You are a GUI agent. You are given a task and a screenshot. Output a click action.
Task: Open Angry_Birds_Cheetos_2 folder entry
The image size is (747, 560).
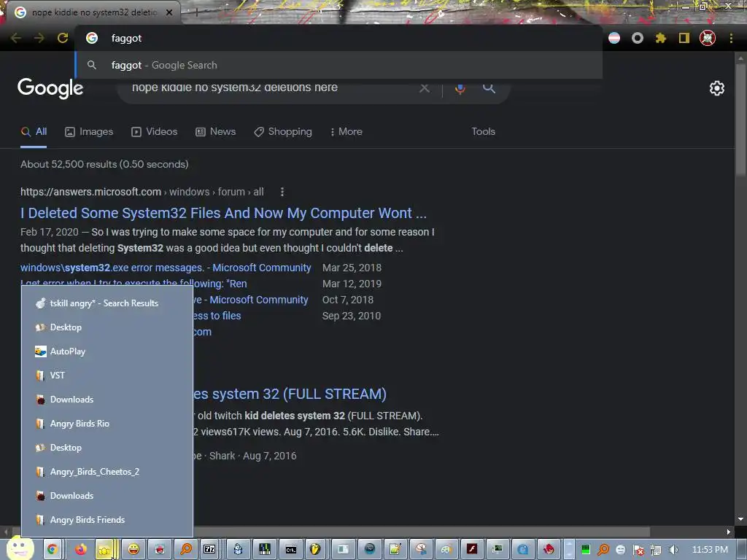pos(107,472)
